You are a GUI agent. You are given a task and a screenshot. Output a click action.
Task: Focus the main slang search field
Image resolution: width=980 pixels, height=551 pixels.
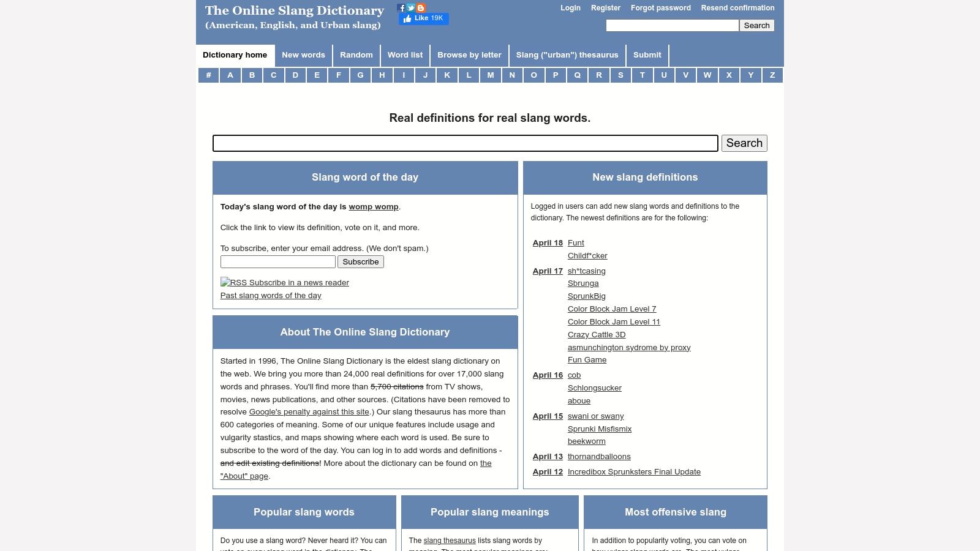coord(465,143)
